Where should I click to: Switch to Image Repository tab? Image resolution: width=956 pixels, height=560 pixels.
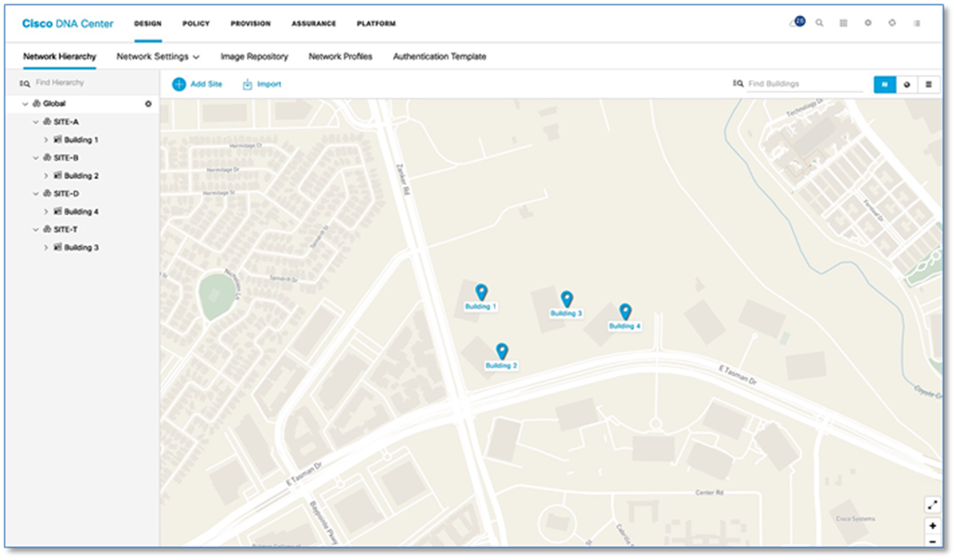[x=254, y=56]
